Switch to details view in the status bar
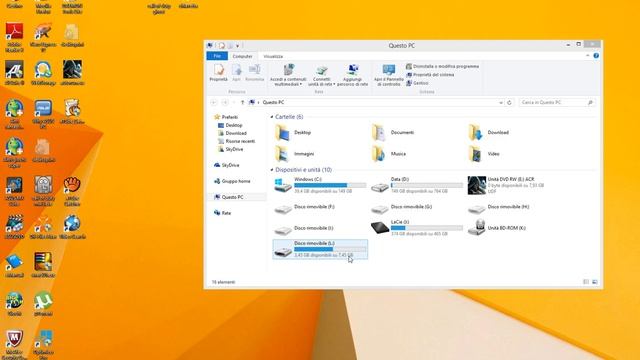Viewport: 640px width, 360px height. [586, 282]
